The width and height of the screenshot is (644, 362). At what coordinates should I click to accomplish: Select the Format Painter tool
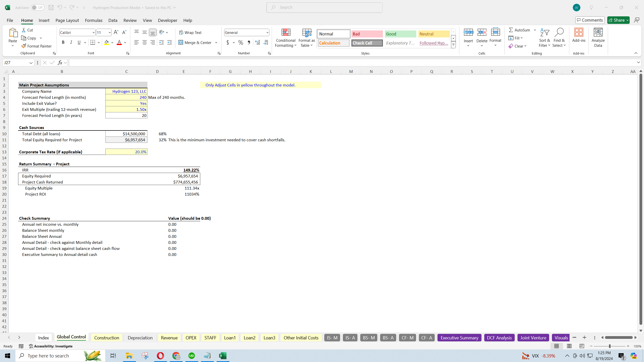coord(36,46)
